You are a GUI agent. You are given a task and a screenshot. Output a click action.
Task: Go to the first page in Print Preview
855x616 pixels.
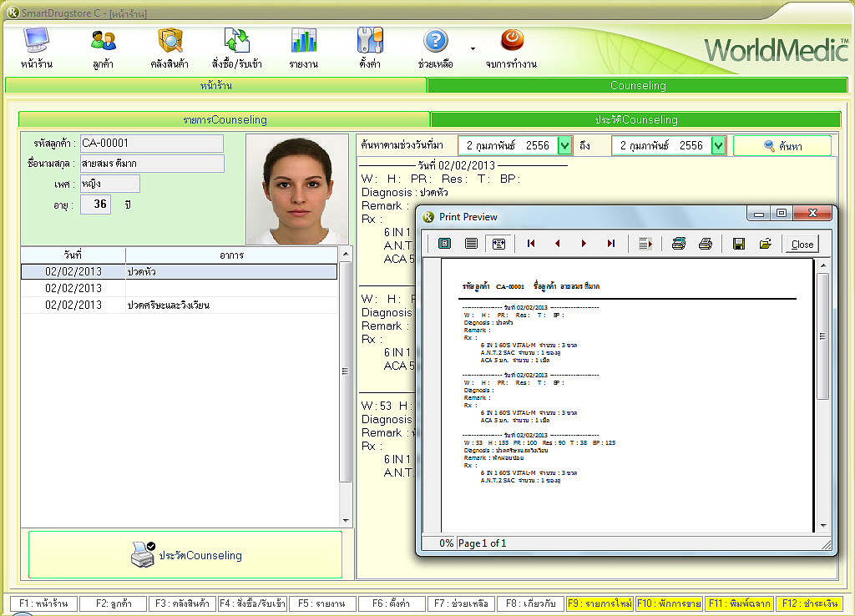point(531,244)
